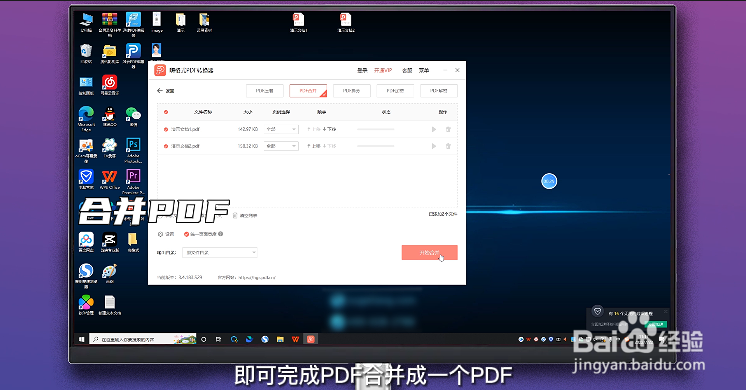Move the 142.97 KB file down
Image resolution: width=746 pixels, height=390 pixels.
tap(330, 129)
